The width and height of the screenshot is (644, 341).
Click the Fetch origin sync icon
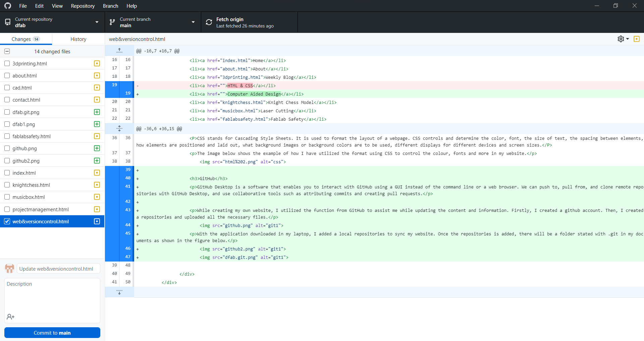pyautogui.click(x=209, y=22)
